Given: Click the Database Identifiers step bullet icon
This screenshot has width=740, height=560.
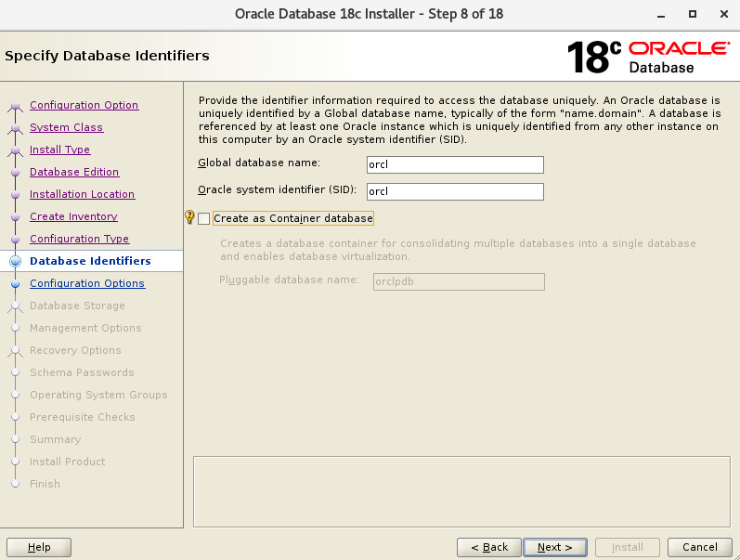Looking at the screenshot, I should coord(16,261).
